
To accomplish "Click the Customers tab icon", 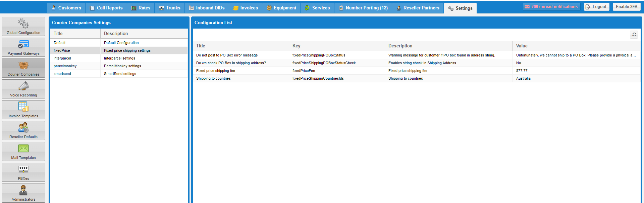I will click(54, 8).
